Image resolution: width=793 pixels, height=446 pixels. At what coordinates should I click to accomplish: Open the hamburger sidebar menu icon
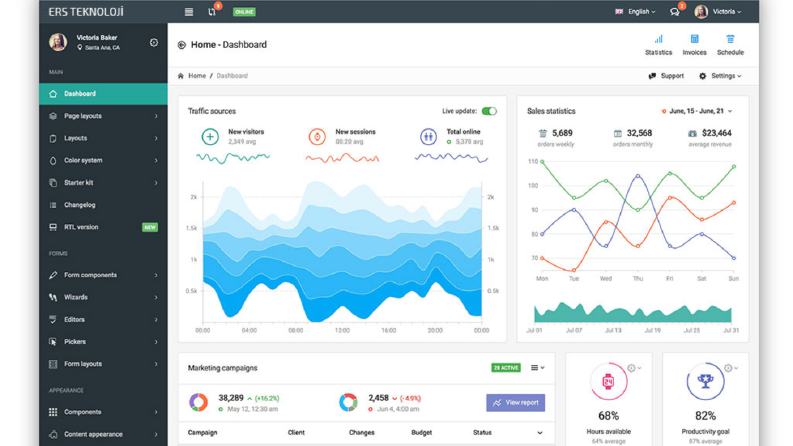coord(189,12)
